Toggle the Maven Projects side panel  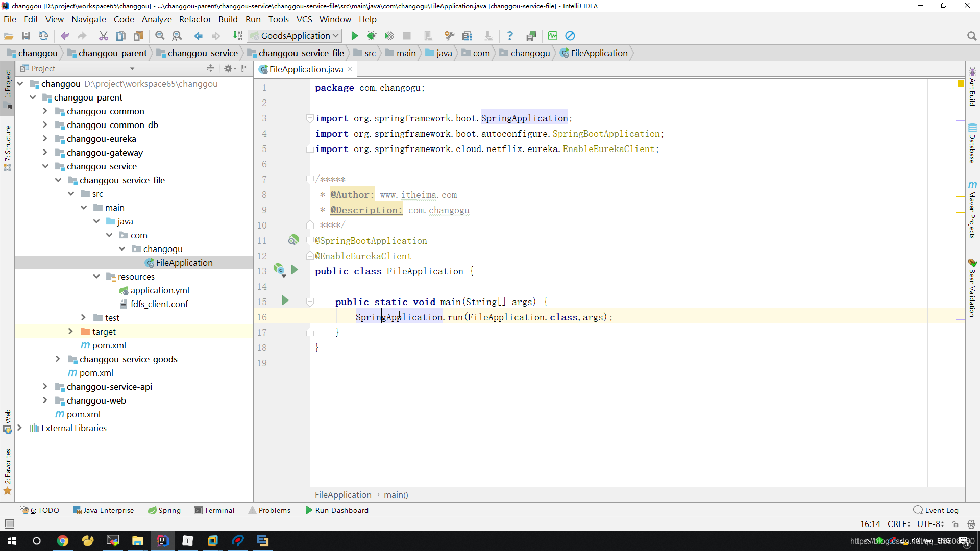pos(972,210)
